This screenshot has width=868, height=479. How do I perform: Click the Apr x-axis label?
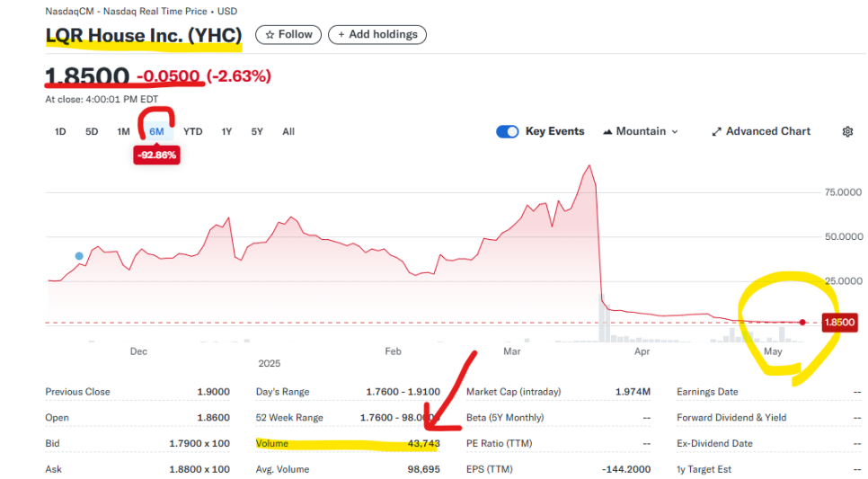point(642,351)
